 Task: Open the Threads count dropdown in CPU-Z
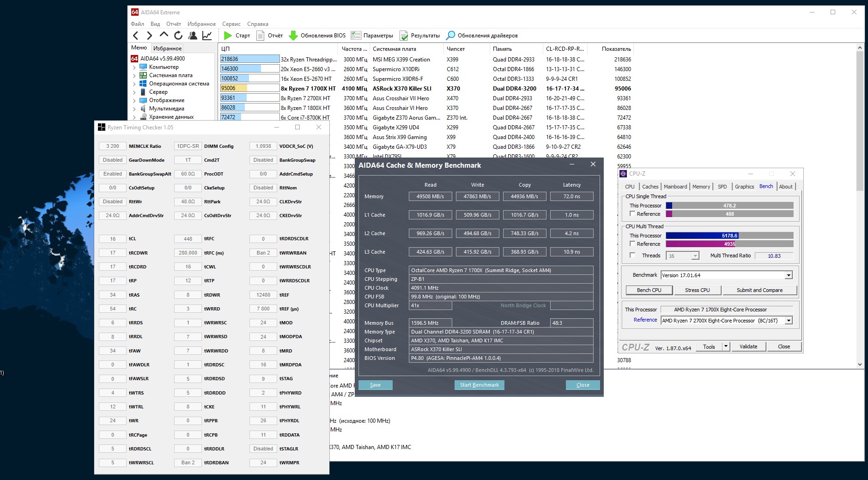coord(695,256)
